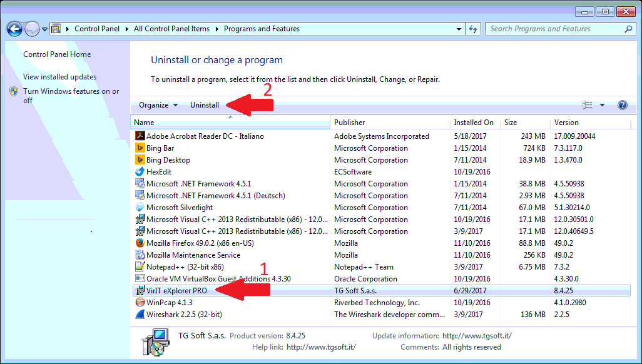Open the recent pages dropdown arrow
This screenshot has height=364, width=642.
tap(44, 29)
